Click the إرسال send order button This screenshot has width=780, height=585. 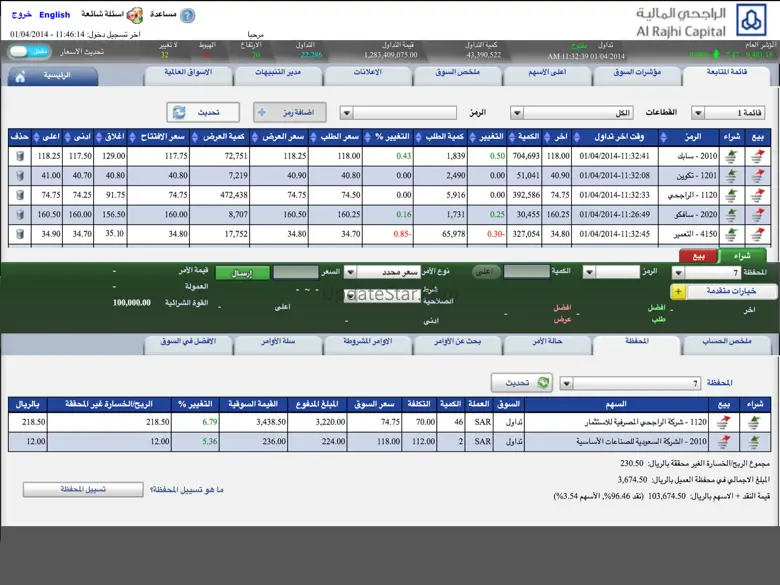coord(242,272)
